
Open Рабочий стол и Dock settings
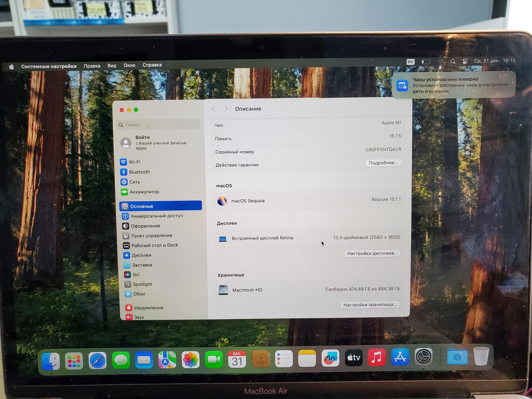pyautogui.click(x=151, y=245)
